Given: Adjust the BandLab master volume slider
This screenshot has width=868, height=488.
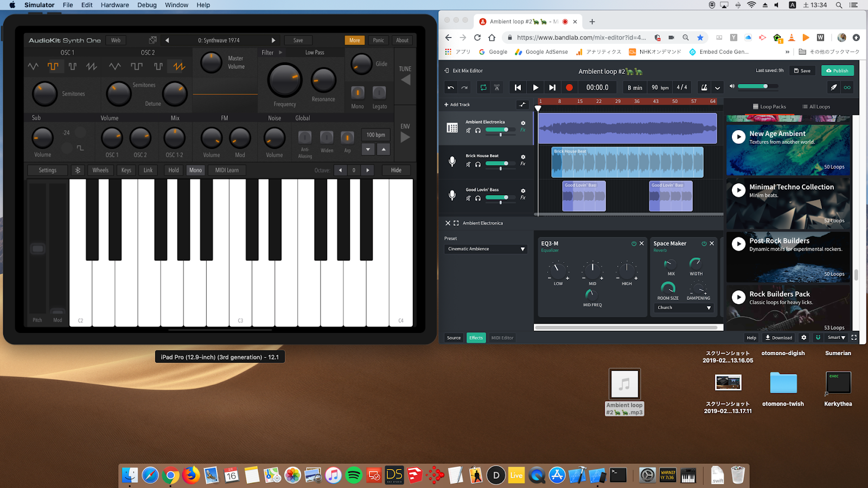Looking at the screenshot, I should [757, 86].
